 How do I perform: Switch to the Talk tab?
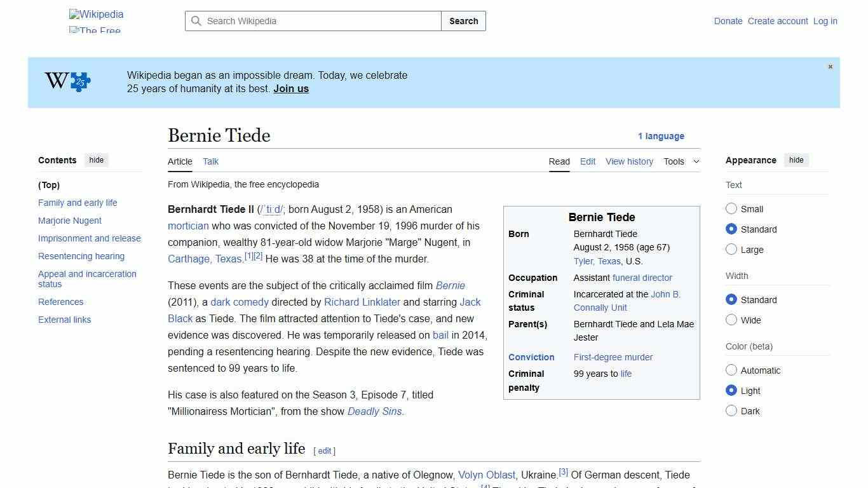pos(210,161)
